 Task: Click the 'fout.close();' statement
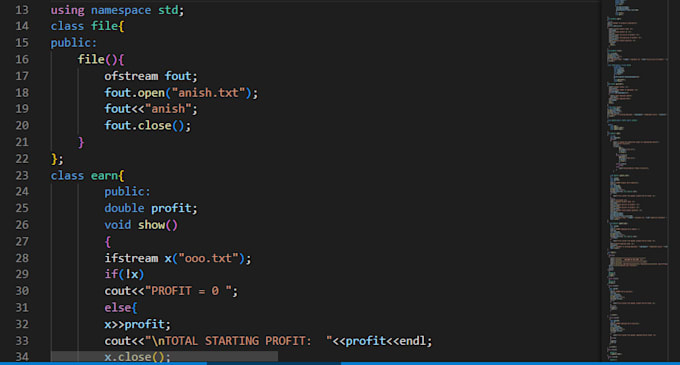click(x=147, y=126)
